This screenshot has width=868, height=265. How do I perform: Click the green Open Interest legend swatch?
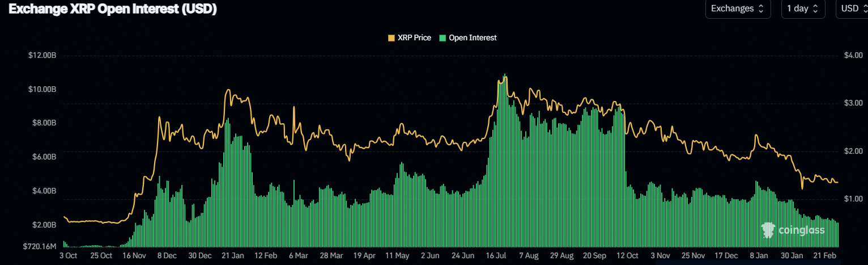(x=442, y=38)
